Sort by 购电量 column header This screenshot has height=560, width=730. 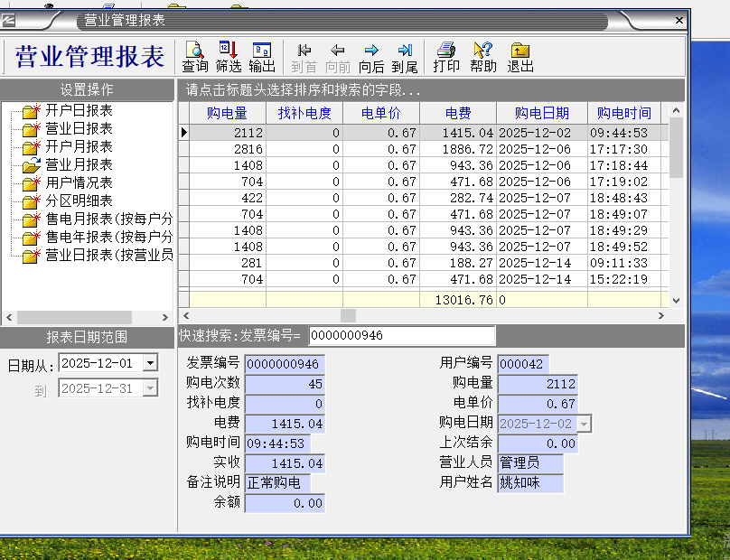point(228,113)
